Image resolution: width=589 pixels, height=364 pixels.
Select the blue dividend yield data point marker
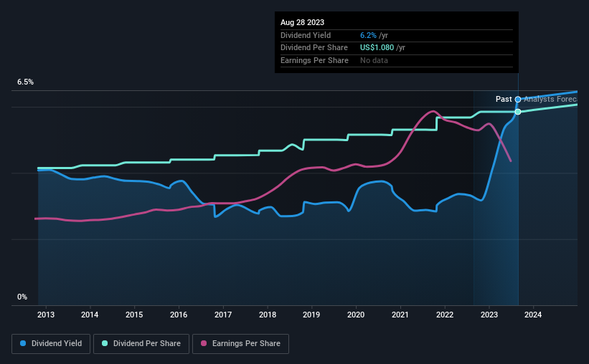click(x=518, y=100)
